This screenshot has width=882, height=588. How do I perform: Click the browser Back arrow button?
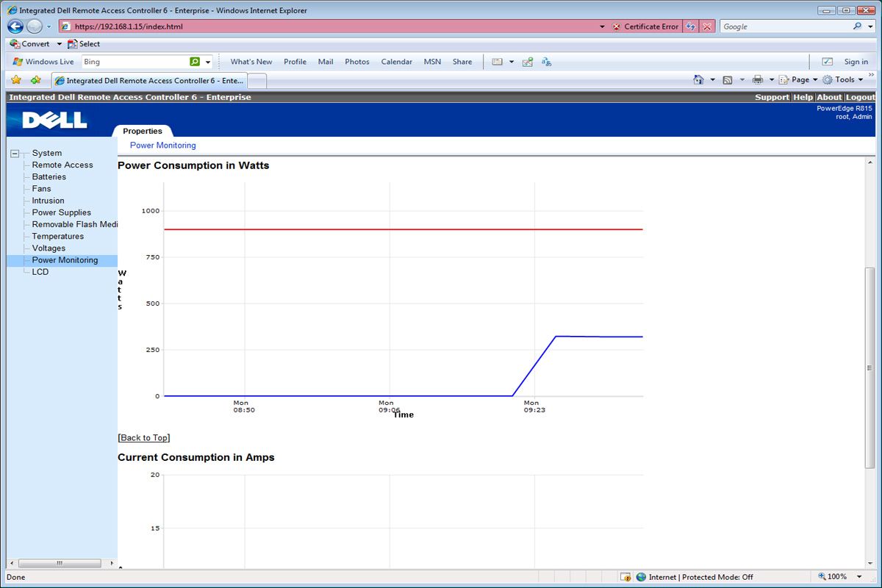[x=15, y=26]
